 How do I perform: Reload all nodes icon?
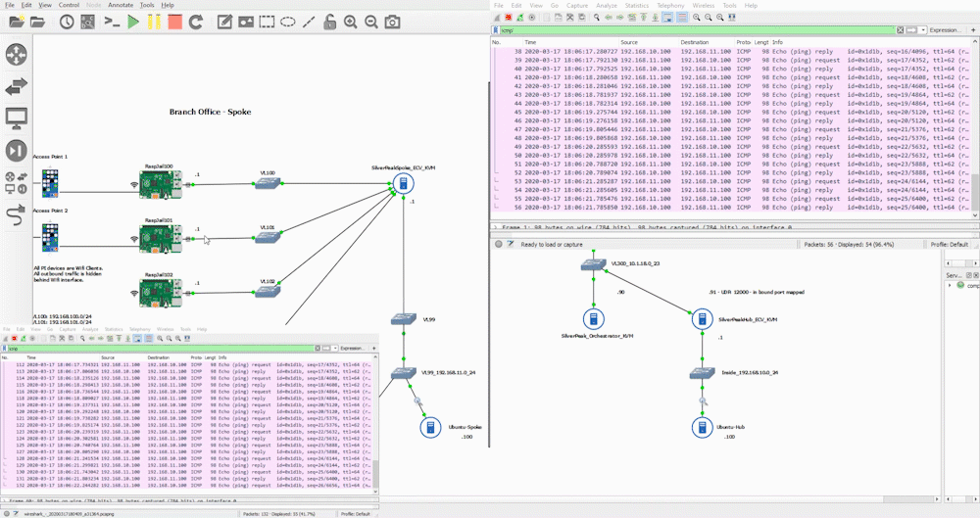pos(196,23)
